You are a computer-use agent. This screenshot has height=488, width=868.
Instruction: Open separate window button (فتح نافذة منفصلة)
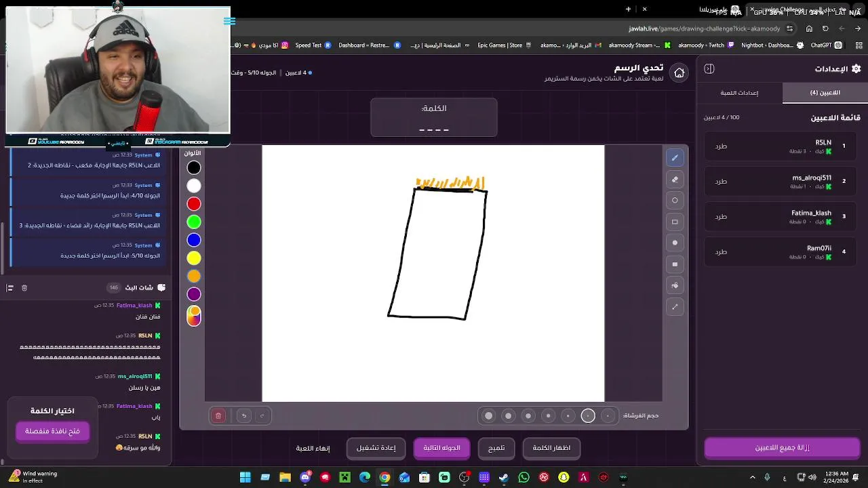[53, 431]
